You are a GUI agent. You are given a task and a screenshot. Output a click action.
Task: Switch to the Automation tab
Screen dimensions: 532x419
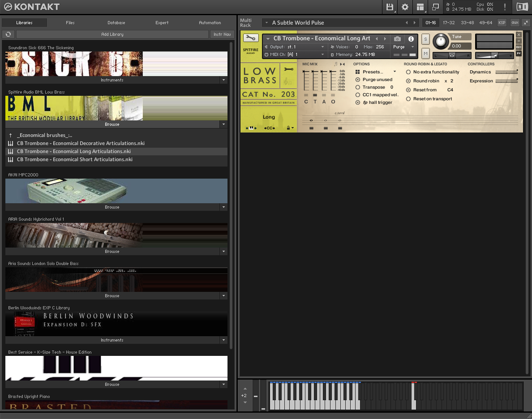[x=210, y=23]
